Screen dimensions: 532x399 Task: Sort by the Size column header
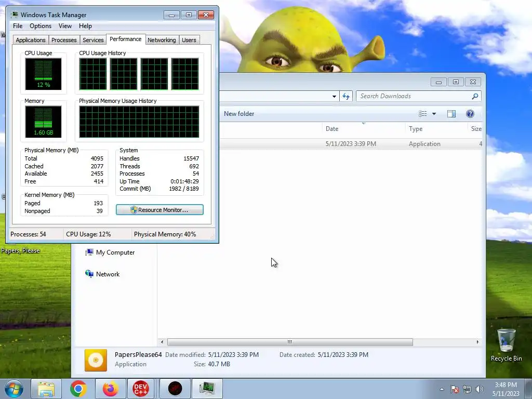[x=476, y=129]
